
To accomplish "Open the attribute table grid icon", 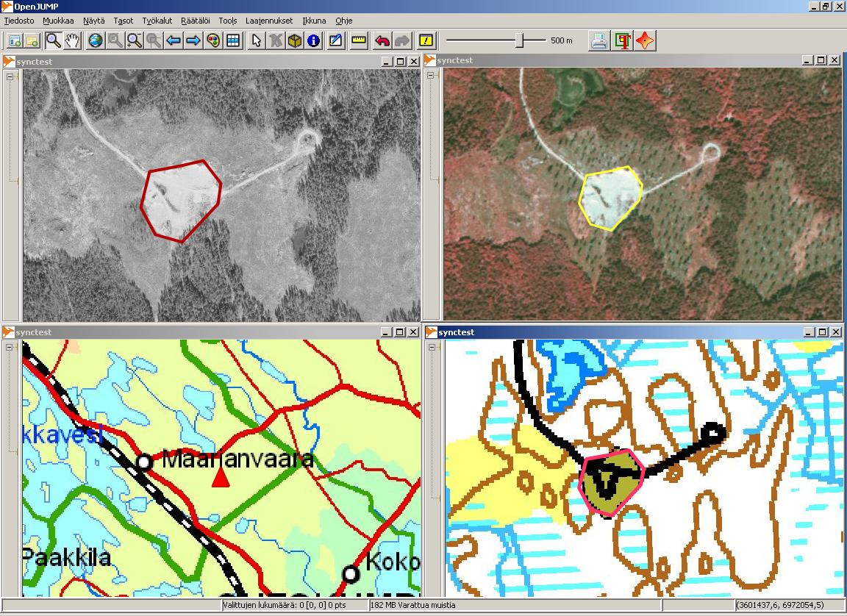I will pos(232,40).
